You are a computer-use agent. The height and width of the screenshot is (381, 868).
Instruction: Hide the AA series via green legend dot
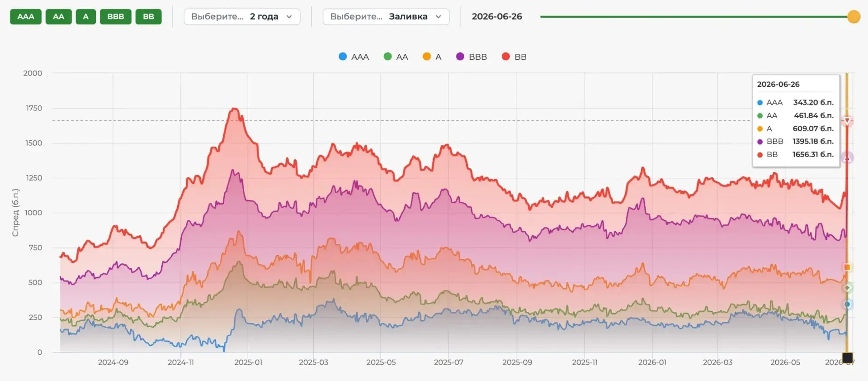point(387,57)
